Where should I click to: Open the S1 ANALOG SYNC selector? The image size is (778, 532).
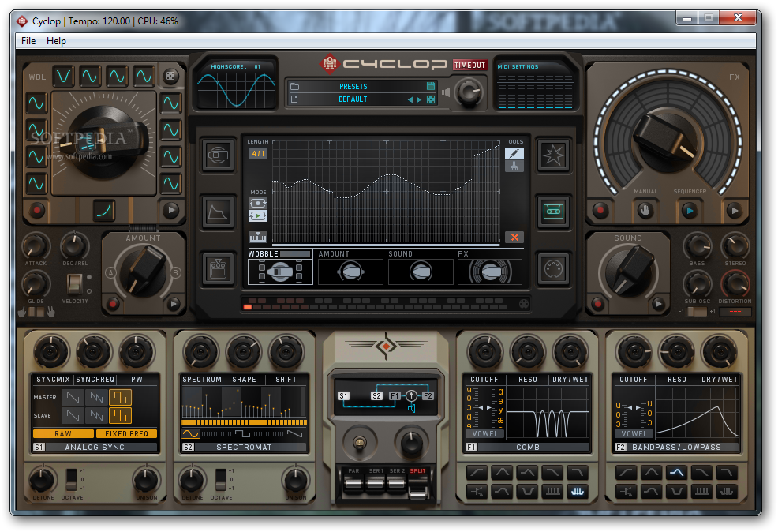coord(95,447)
